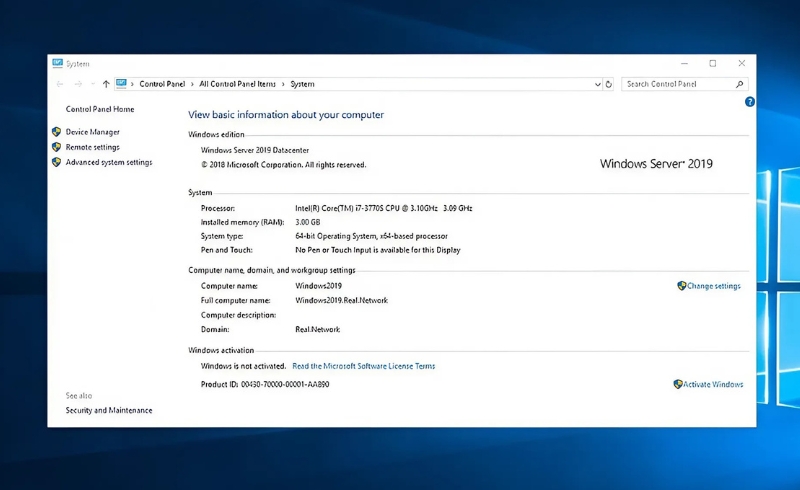800x490 pixels.
Task: Maximize the System window
Action: [x=713, y=63]
